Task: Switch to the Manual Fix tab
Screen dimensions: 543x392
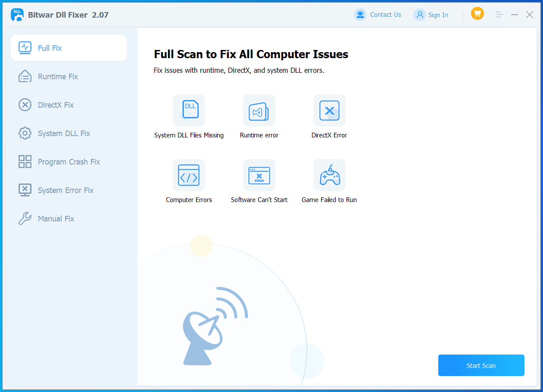Action: click(69, 218)
